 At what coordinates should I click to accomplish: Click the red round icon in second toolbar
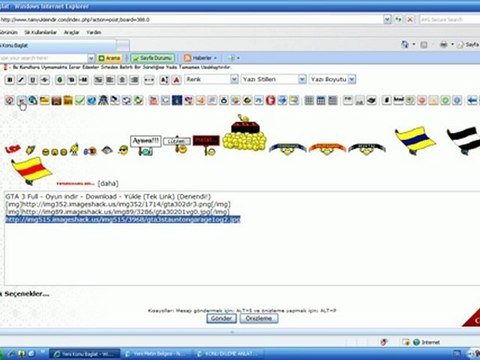point(270,100)
